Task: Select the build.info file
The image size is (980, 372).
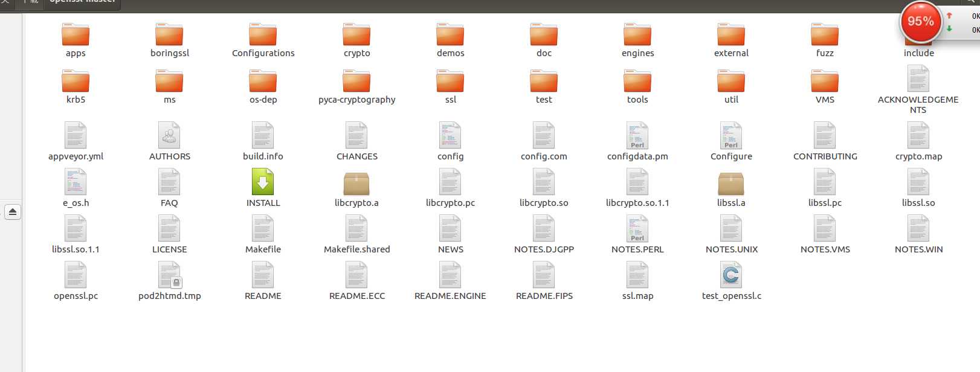Action: [263, 135]
